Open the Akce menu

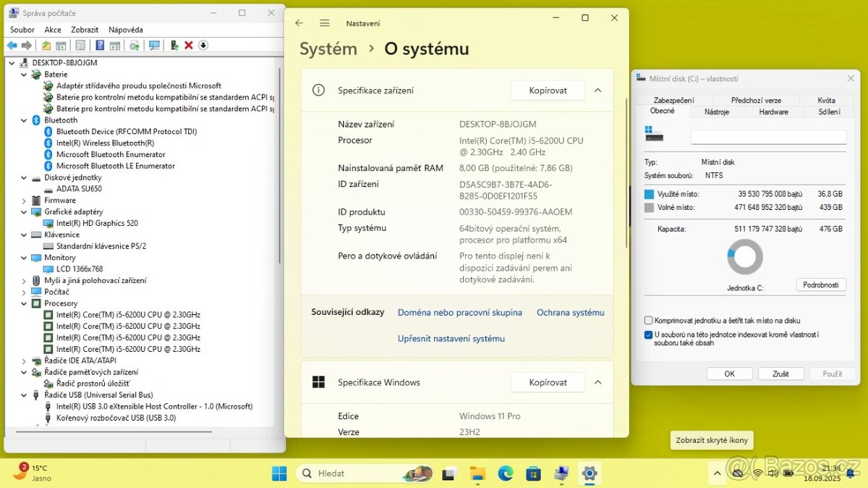pos(53,30)
